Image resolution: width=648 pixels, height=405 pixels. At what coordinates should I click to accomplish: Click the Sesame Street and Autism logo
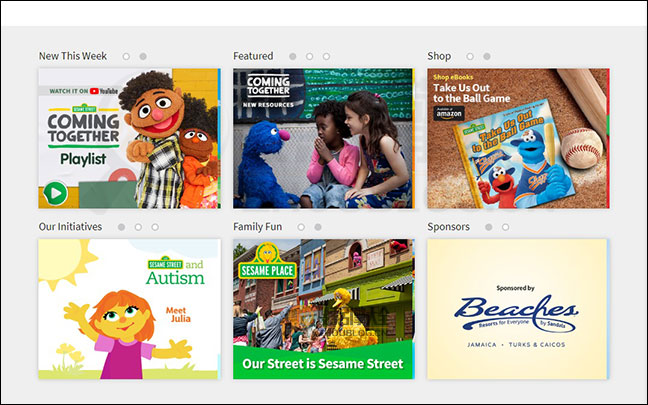pyautogui.click(x=175, y=272)
